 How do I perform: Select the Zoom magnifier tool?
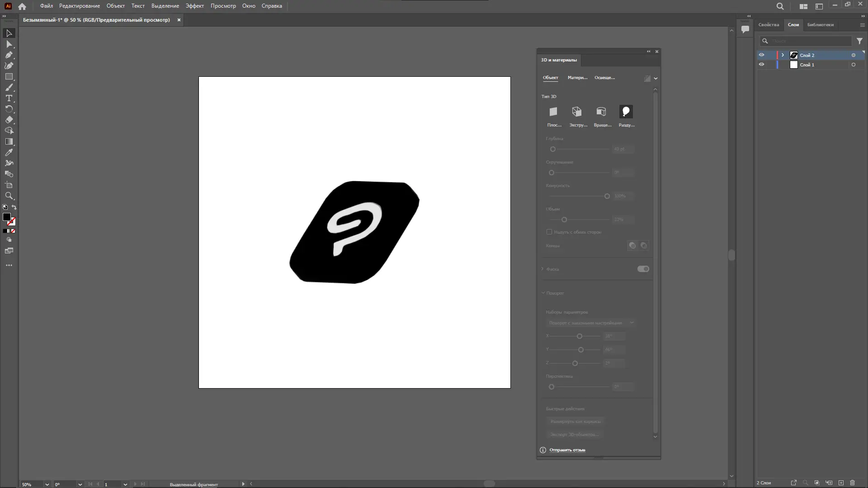pyautogui.click(x=9, y=196)
